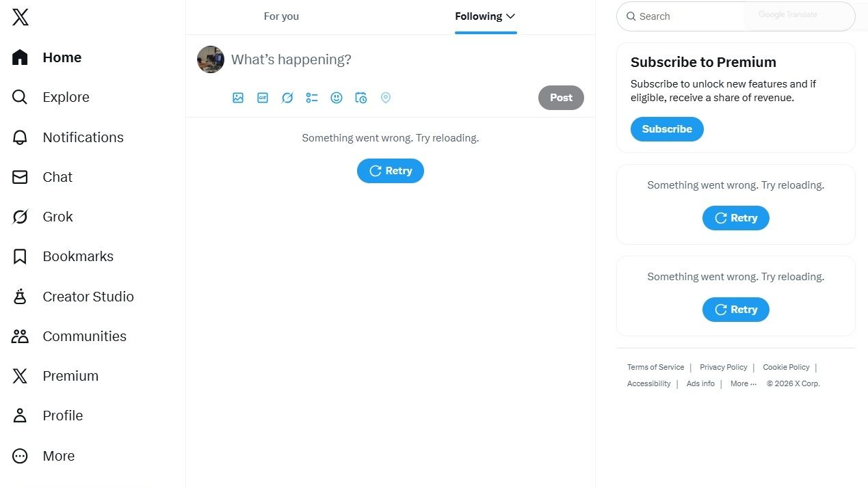Viewport: 868px width, 488px height.
Task: Click the X logo in the sidebar
Action: [21, 17]
